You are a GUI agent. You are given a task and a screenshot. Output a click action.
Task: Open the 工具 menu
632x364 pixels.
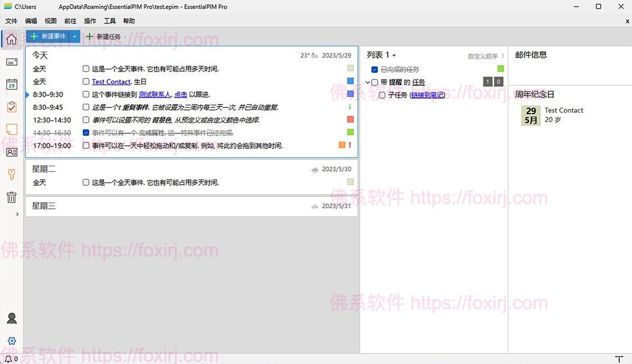[110, 21]
